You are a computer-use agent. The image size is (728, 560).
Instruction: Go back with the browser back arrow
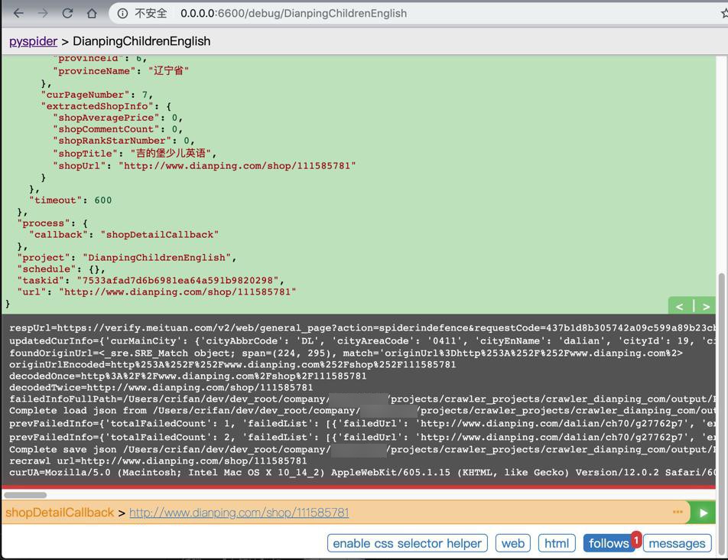click(x=18, y=14)
